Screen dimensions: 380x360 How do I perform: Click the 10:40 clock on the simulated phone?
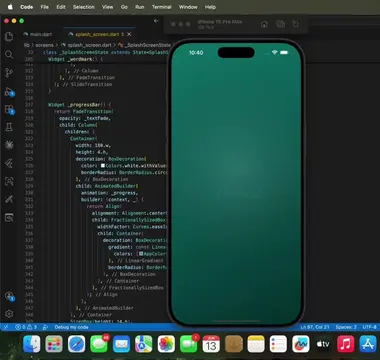pyautogui.click(x=196, y=53)
